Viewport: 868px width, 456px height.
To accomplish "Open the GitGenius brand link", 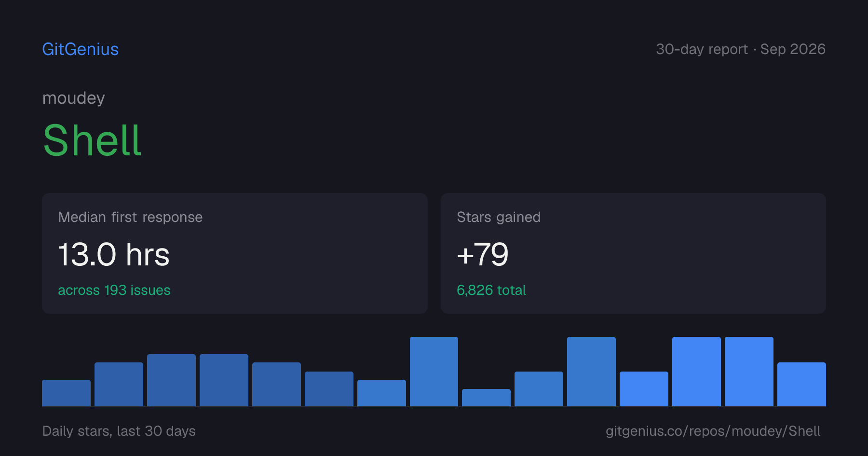I will point(81,49).
